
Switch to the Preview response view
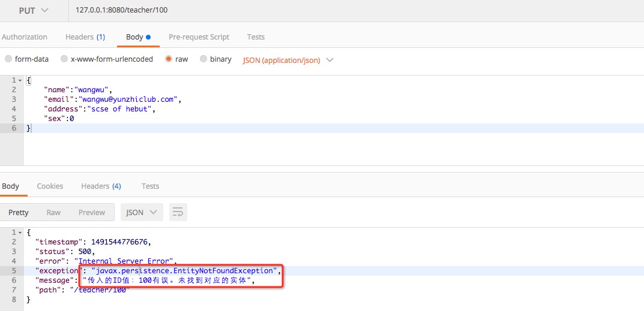click(x=92, y=212)
